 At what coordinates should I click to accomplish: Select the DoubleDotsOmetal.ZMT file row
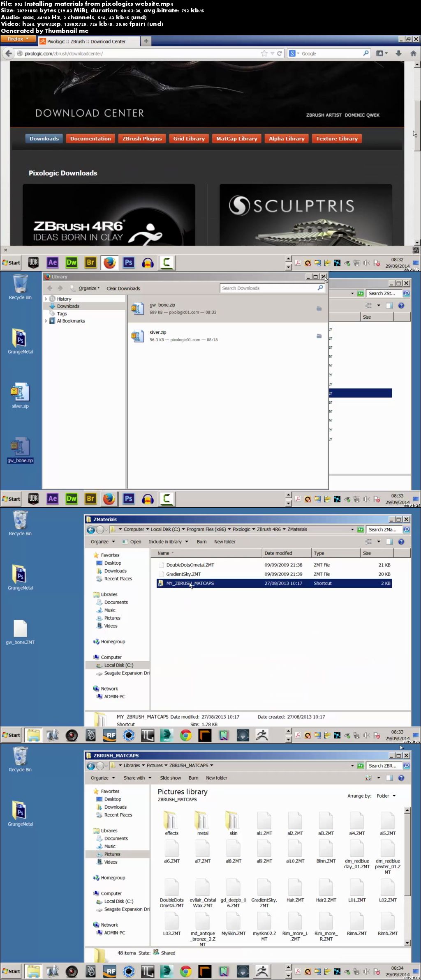point(274,565)
